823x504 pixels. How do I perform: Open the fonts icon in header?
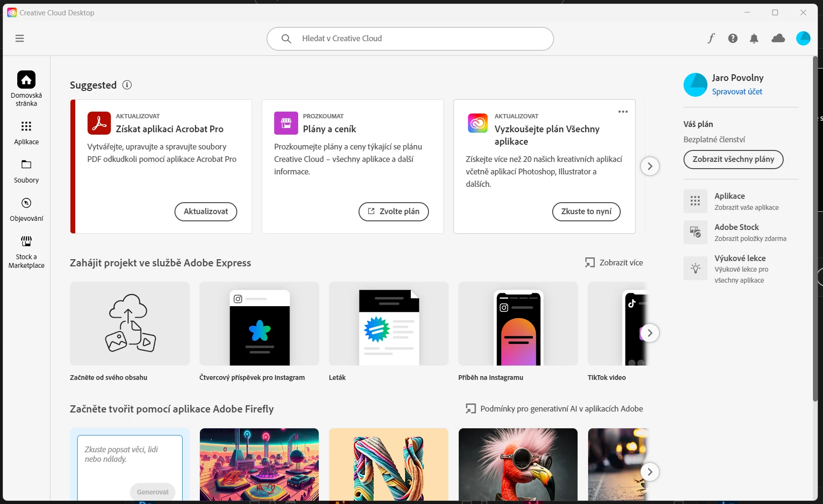tap(711, 38)
